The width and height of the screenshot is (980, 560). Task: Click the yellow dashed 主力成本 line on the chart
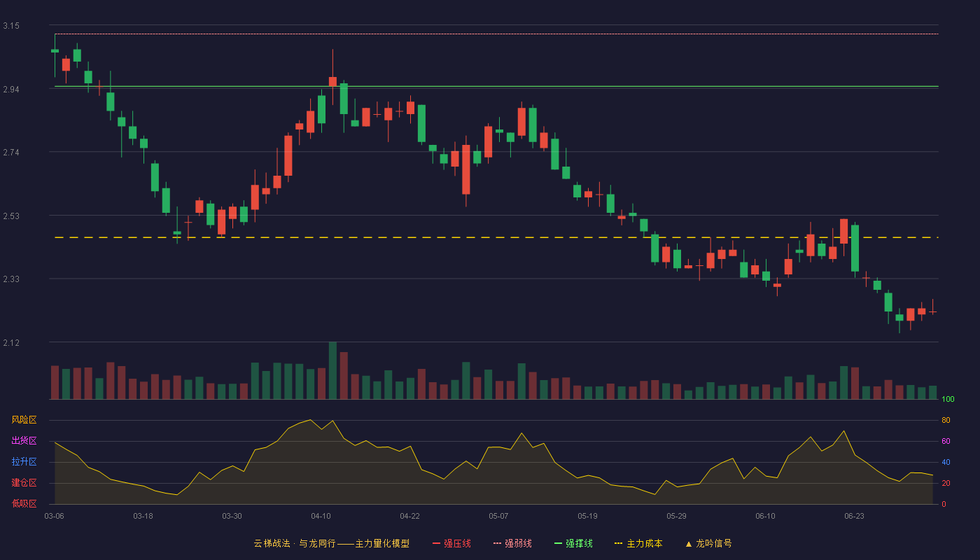[x=496, y=238]
